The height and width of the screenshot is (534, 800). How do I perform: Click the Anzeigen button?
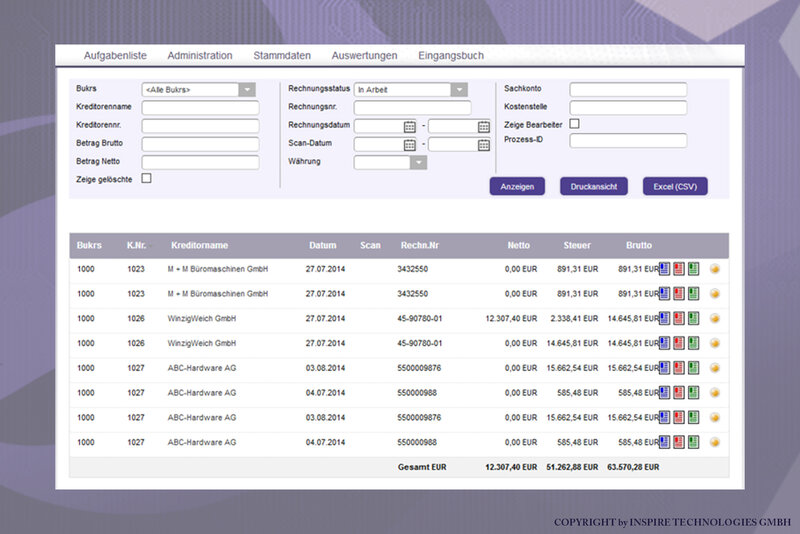click(x=517, y=187)
